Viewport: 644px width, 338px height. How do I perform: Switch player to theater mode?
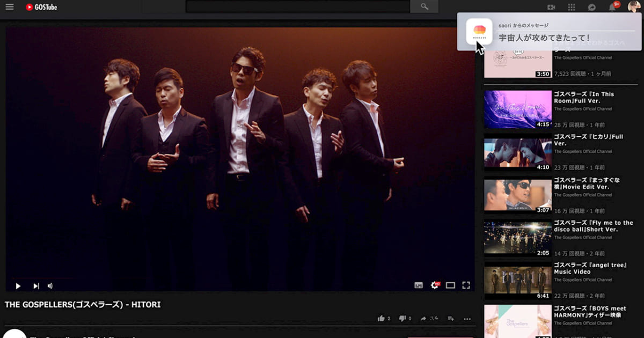point(450,285)
